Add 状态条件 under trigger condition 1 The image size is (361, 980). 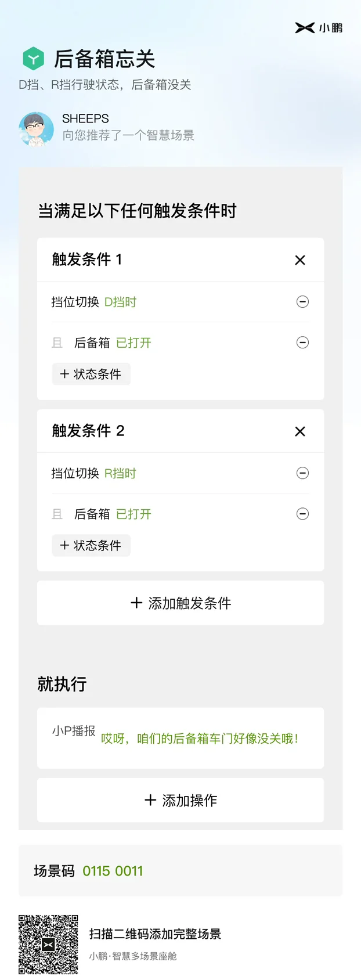(91, 374)
